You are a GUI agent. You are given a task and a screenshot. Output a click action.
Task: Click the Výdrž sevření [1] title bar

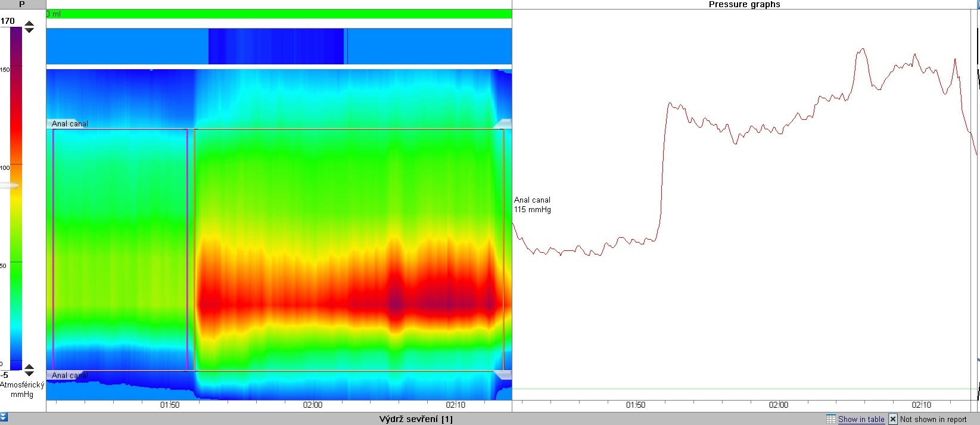pos(416,419)
